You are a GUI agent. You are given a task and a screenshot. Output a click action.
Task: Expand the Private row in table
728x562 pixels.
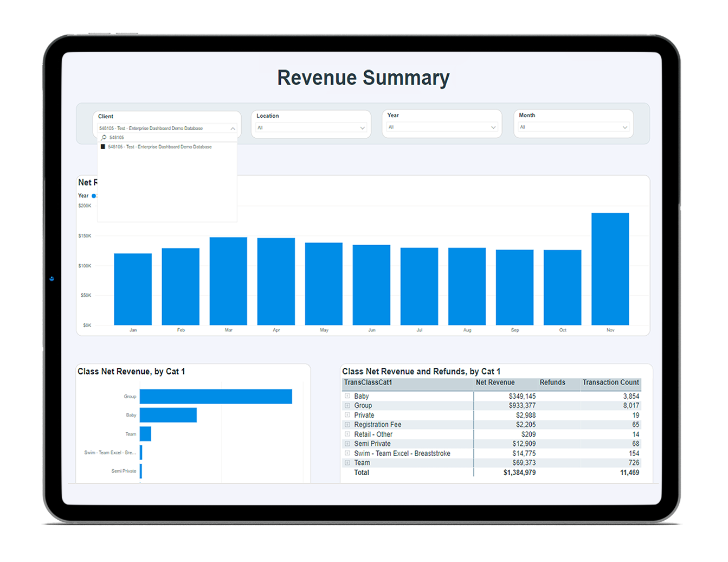coord(347,416)
